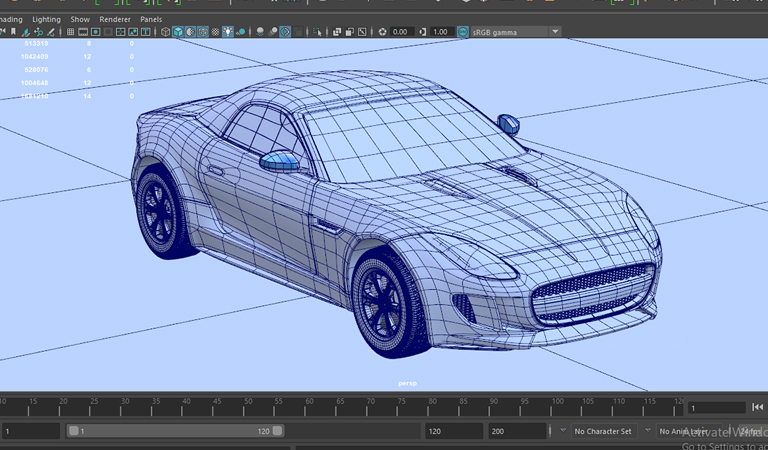Click the exposure value field showing 0.00
This screenshot has width=768, height=450.
coord(402,32)
